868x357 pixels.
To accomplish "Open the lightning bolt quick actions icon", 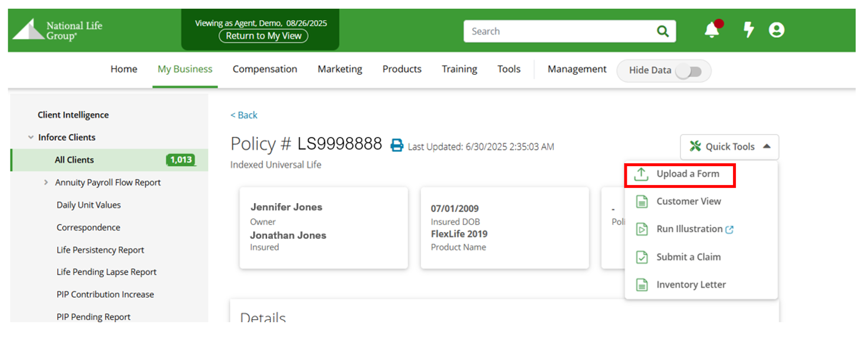I will [748, 30].
